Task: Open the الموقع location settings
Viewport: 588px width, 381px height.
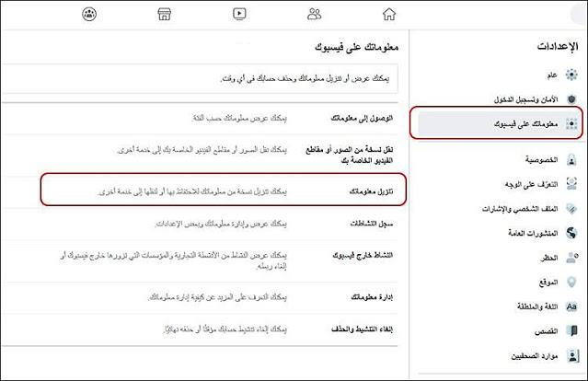Action: pyautogui.click(x=543, y=282)
